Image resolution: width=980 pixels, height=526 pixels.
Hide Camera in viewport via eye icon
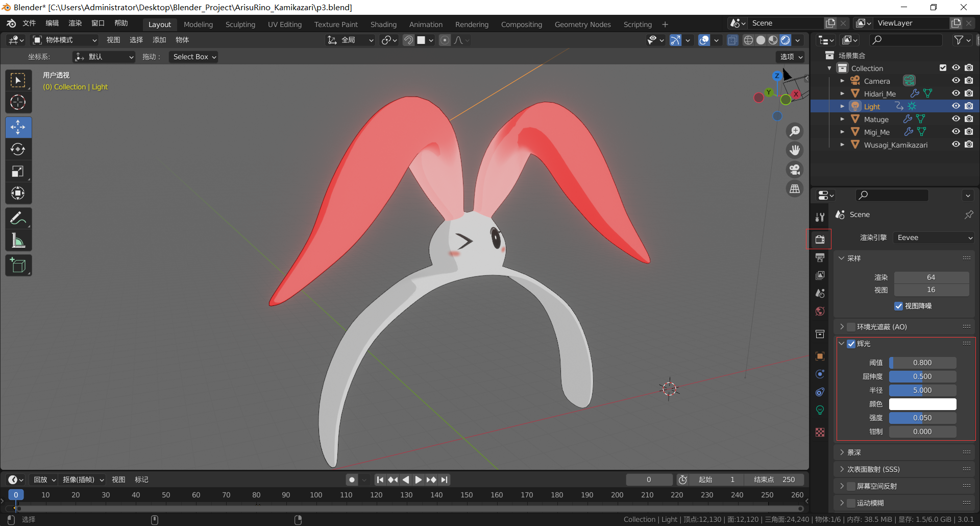[956, 81]
